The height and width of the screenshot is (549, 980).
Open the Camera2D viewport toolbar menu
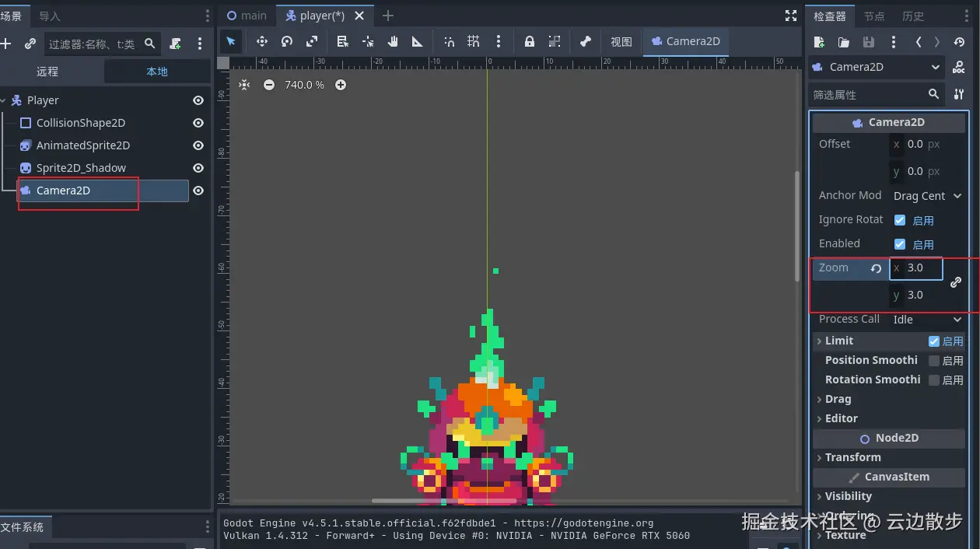coord(686,41)
